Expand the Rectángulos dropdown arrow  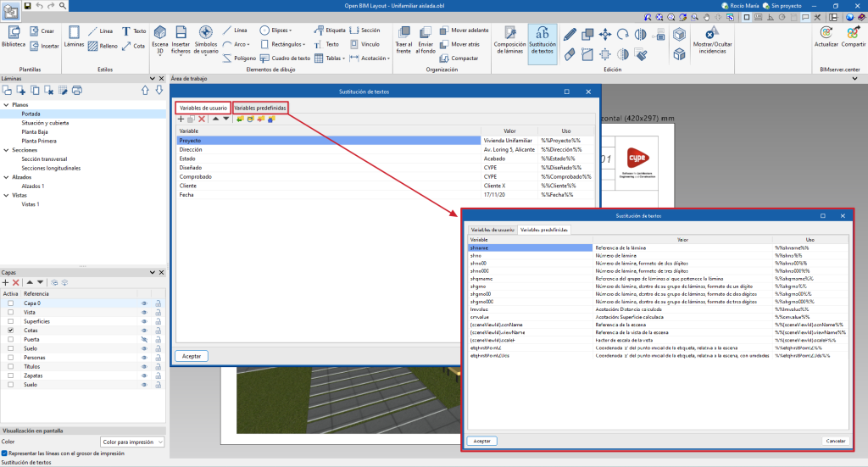pos(305,44)
